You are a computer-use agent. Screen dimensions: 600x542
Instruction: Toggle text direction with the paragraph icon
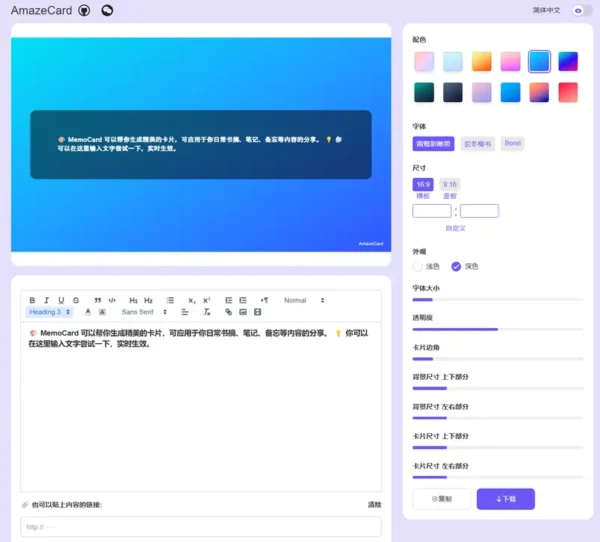coord(264,300)
